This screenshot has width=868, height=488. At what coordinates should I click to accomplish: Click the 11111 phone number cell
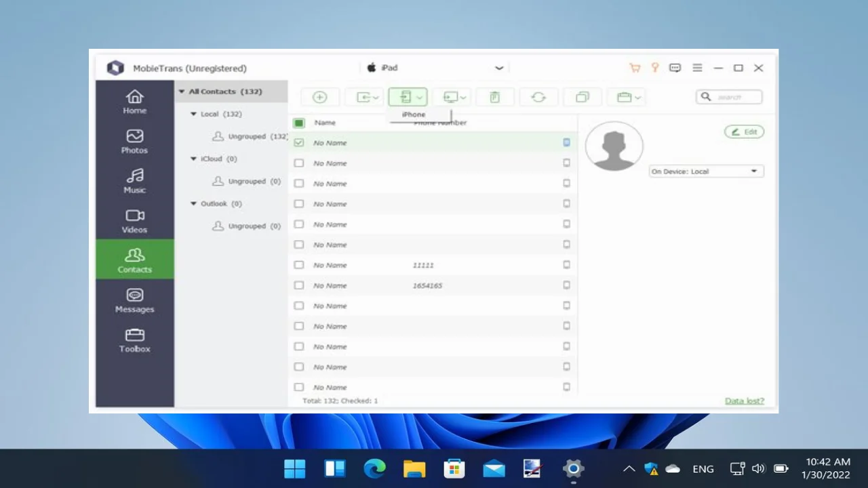(423, 265)
